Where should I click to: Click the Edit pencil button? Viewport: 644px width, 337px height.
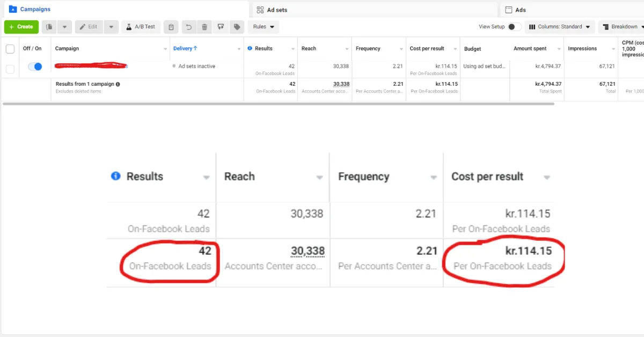[x=89, y=27]
